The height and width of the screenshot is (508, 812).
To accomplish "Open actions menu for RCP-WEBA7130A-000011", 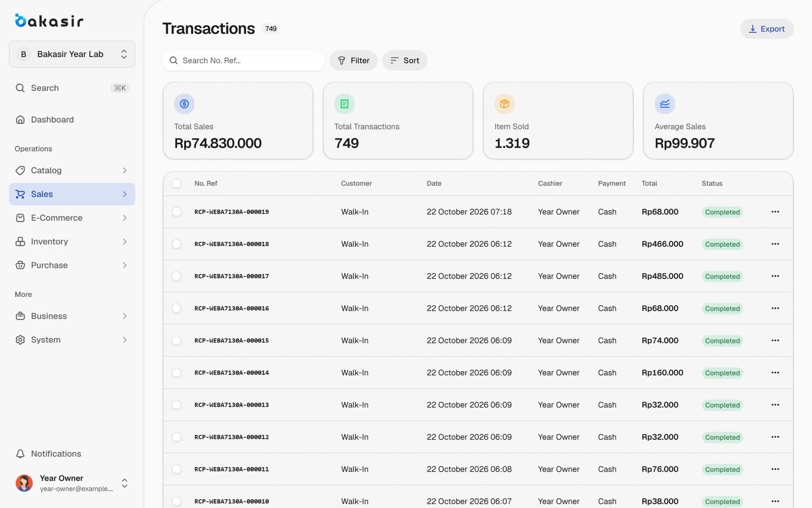I will click(775, 469).
